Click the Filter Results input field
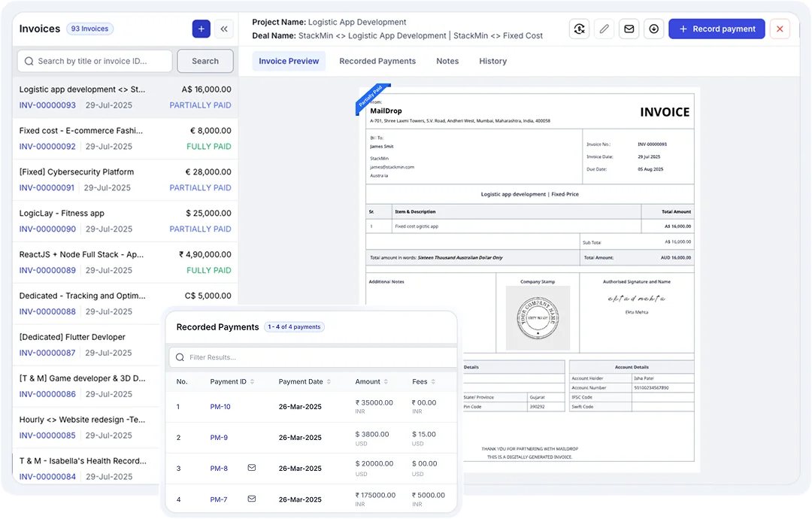812x519 pixels. [313, 357]
